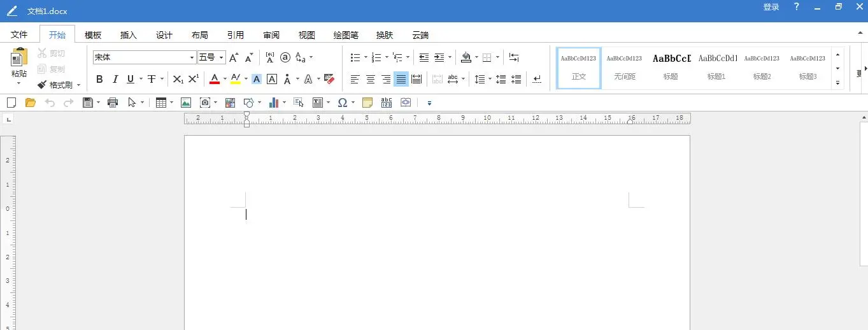Click the paragraph shading paint bucket
The width and height of the screenshot is (868, 330).
click(466, 57)
